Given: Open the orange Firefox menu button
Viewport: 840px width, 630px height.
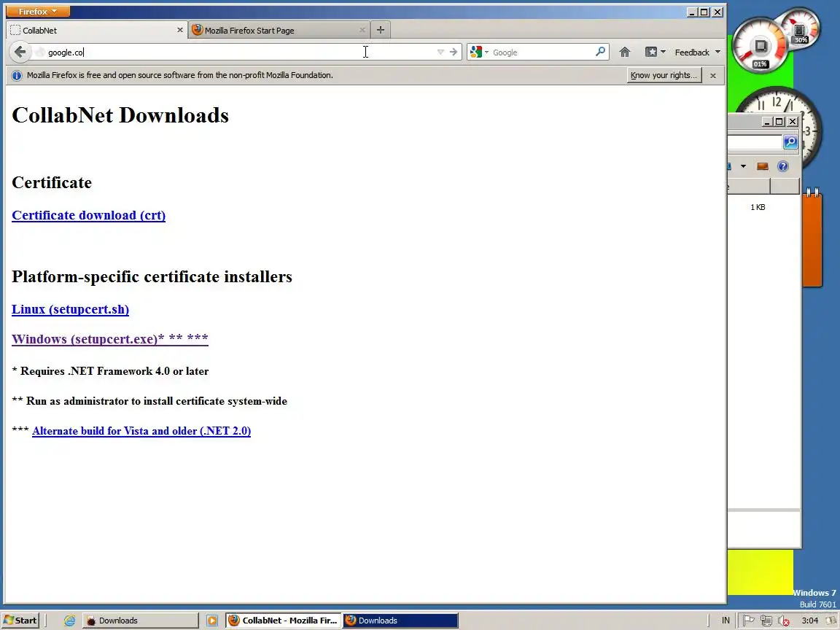Looking at the screenshot, I should [37, 11].
